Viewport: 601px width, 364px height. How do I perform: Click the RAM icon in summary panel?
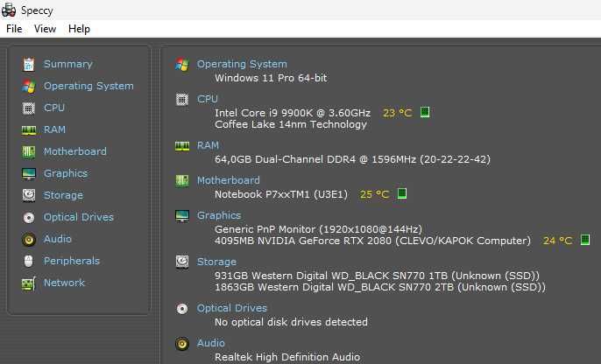(182, 146)
